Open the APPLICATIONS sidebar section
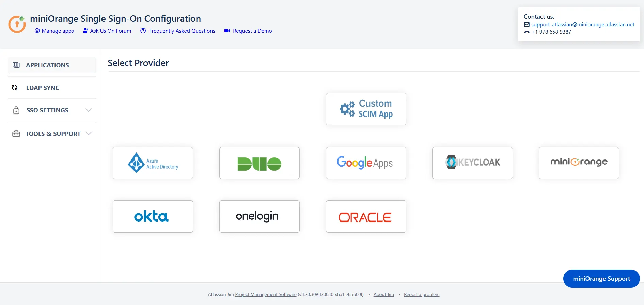 coord(52,65)
